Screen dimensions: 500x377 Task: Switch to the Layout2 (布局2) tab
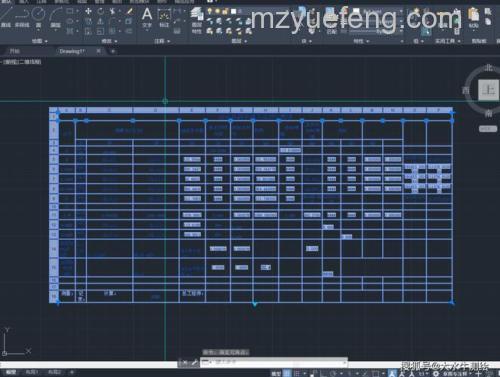tap(54, 372)
